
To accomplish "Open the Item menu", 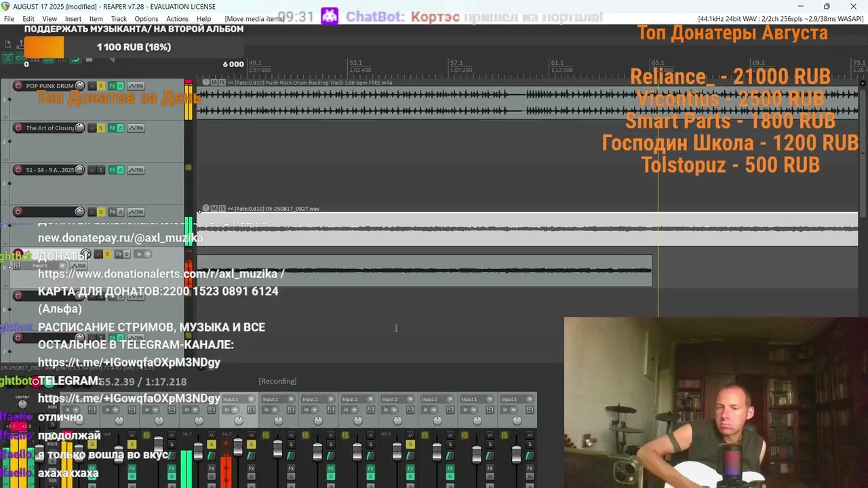I will tap(96, 19).
